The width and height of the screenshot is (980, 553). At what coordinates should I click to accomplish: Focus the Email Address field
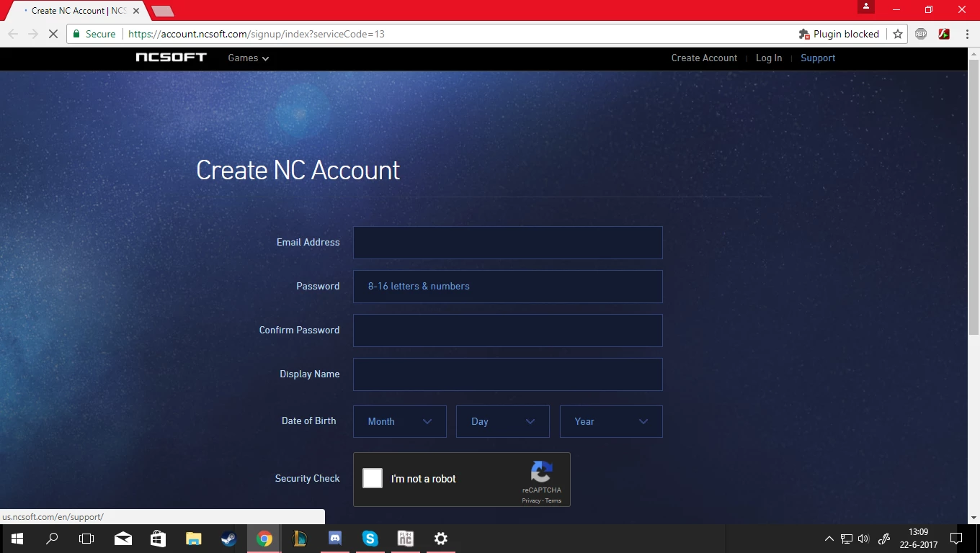tap(507, 243)
